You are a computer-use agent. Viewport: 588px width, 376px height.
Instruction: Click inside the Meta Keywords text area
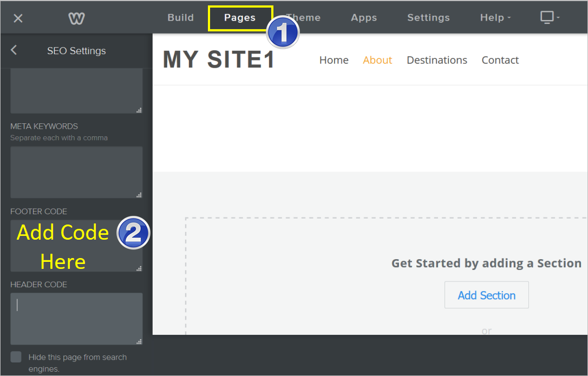[76, 172]
